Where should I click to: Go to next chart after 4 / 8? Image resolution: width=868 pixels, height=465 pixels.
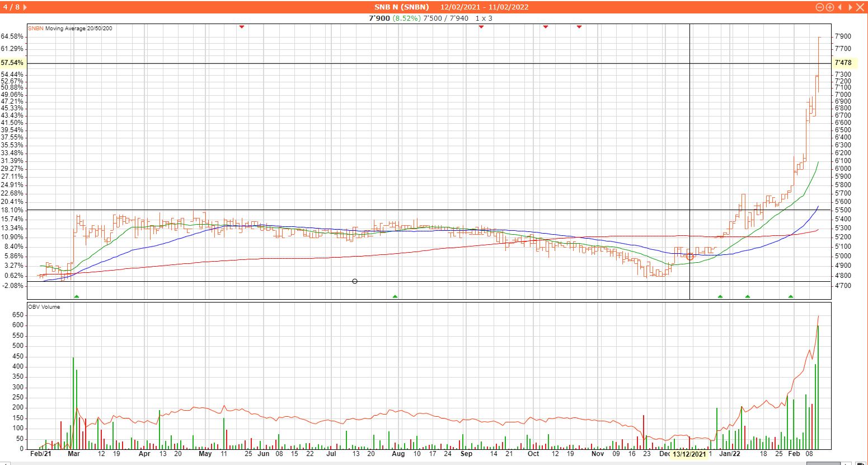pos(24,7)
